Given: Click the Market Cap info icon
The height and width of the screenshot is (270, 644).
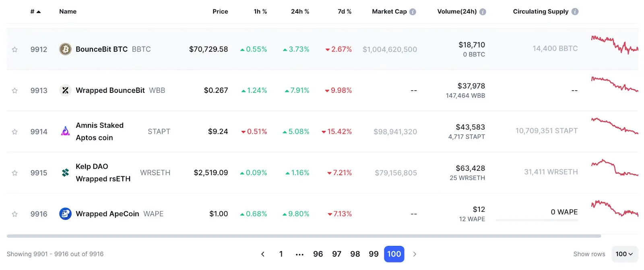Looking at the screenshot, I should point(413,12).
